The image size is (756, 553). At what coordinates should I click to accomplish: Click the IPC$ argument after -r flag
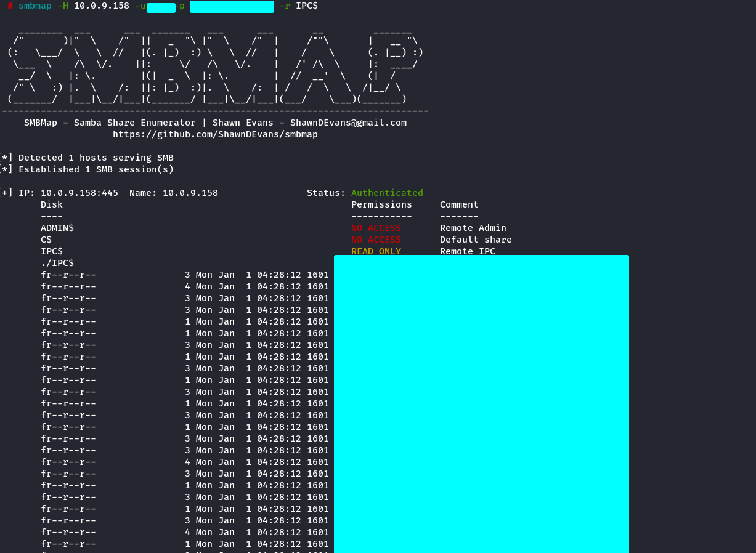(x=307, y=6)
